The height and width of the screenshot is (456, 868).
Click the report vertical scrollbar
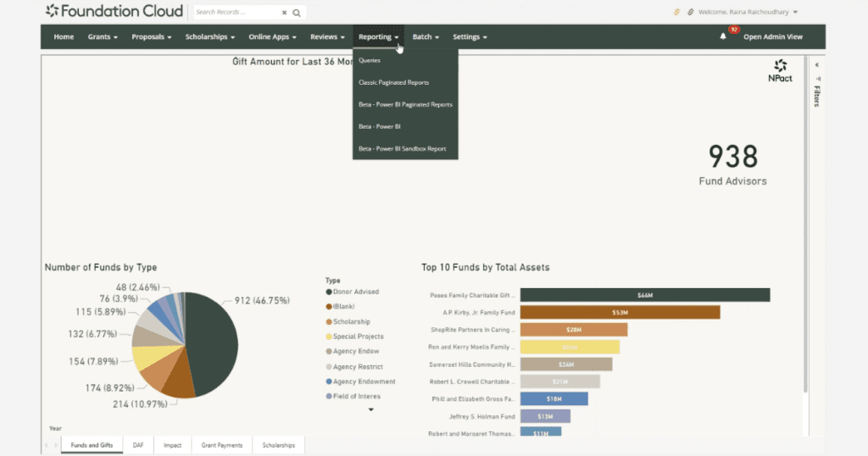pyautogui.click(x=805, y=224)
